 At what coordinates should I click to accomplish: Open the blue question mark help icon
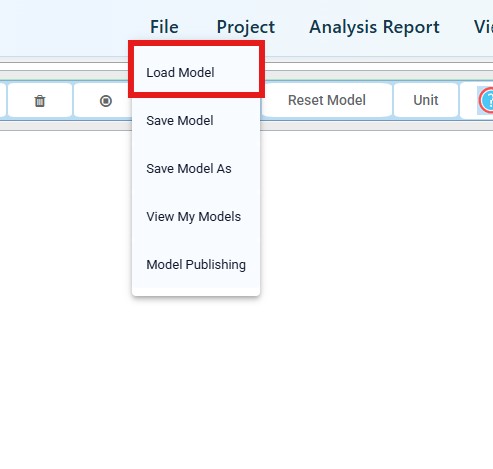(486, 100)
